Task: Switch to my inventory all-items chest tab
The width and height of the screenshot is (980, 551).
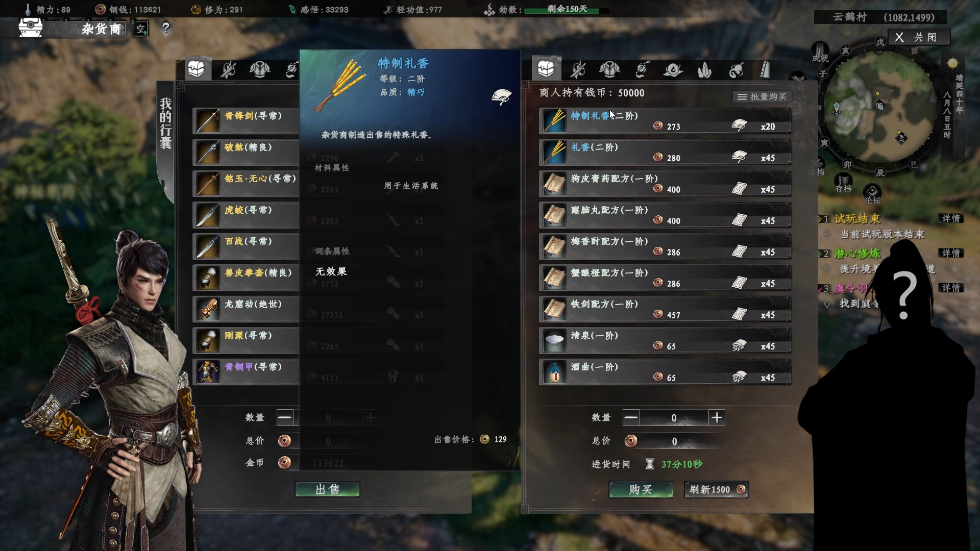Action: click(x=197, y=68)
